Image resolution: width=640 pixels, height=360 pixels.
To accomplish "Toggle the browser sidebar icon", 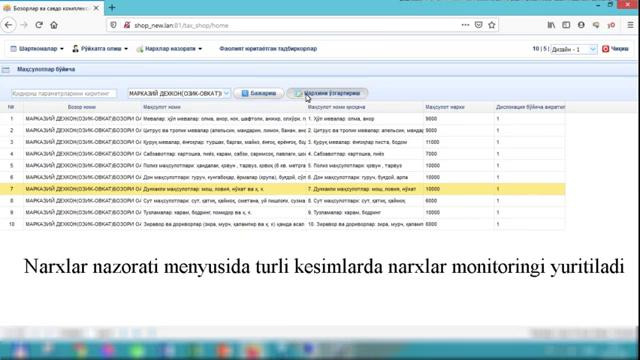I will tap(566, 25).
